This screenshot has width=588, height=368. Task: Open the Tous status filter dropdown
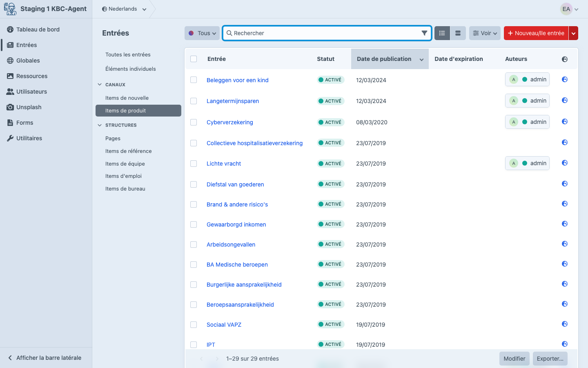(x=202, y=33)
